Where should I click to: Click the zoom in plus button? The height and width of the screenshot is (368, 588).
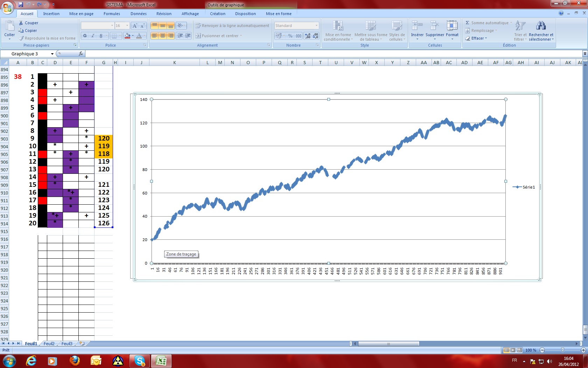point(583,350)
